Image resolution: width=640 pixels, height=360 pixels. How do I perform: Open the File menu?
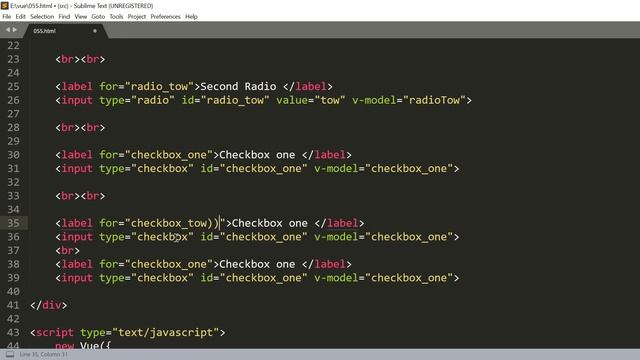(x=7, y=17)
